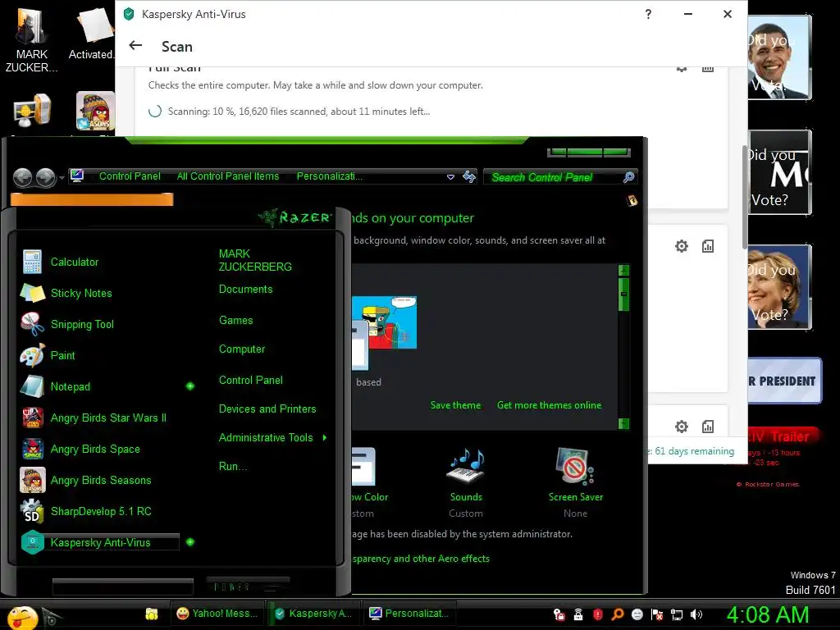Open Computer from the Start menu

coord(242,349)
